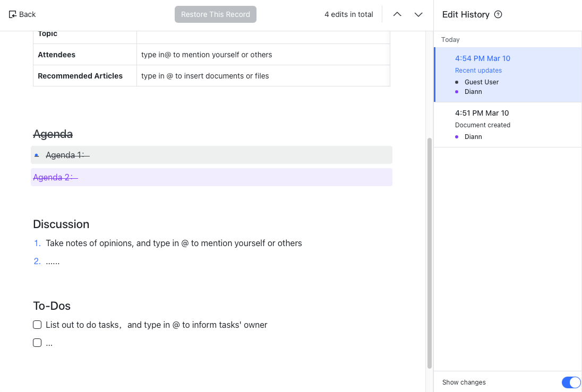The width and height of the screenshot is (582, 392).
Task: Click the user icon beside Agenda 1
Action: click(x=37, y=155)
